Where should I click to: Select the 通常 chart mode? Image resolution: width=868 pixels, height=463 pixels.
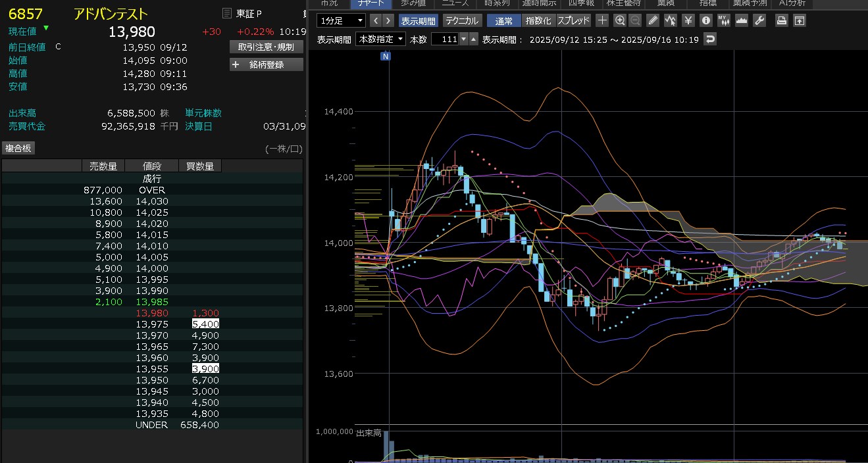tap(505, 20)
